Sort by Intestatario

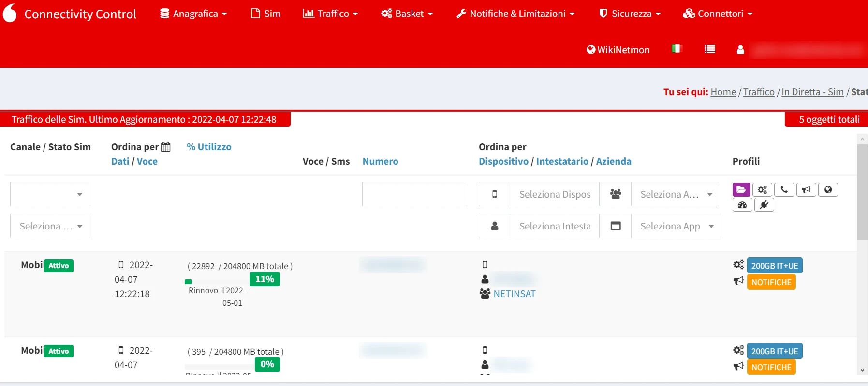point(562,161)
